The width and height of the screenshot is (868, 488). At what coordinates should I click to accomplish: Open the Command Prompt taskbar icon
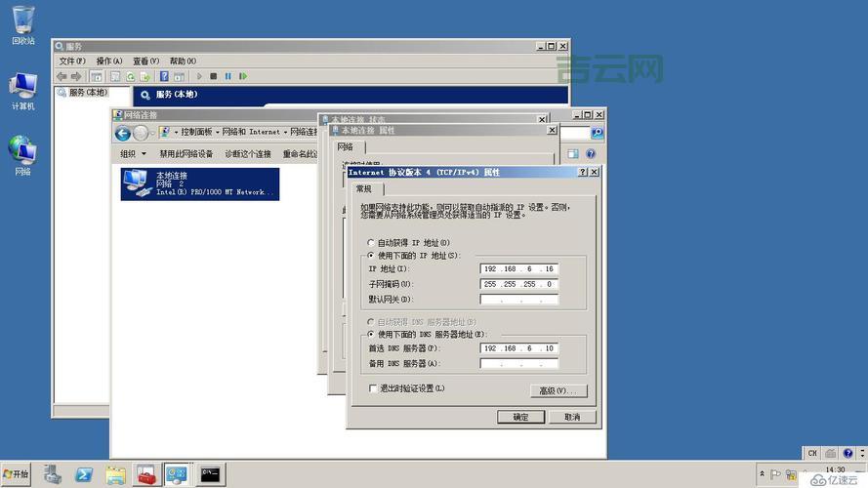tap(209, 474)
